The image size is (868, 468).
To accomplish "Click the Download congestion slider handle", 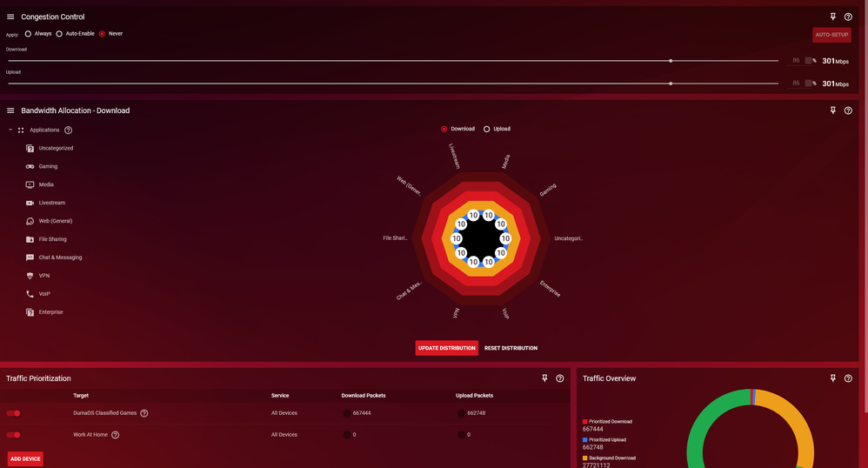I will pyautogui.click(x=671, y=61).
